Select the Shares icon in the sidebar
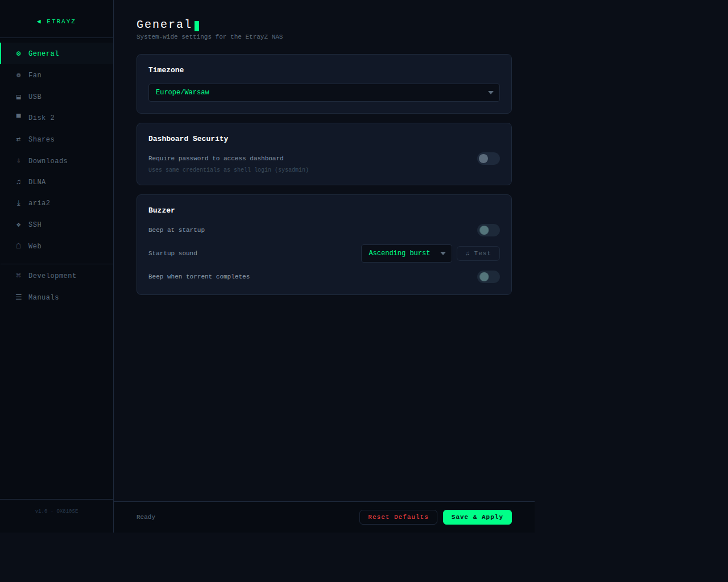Image resolution: width=728 pixels, height=582 pixels. click(x=19, y=139)
